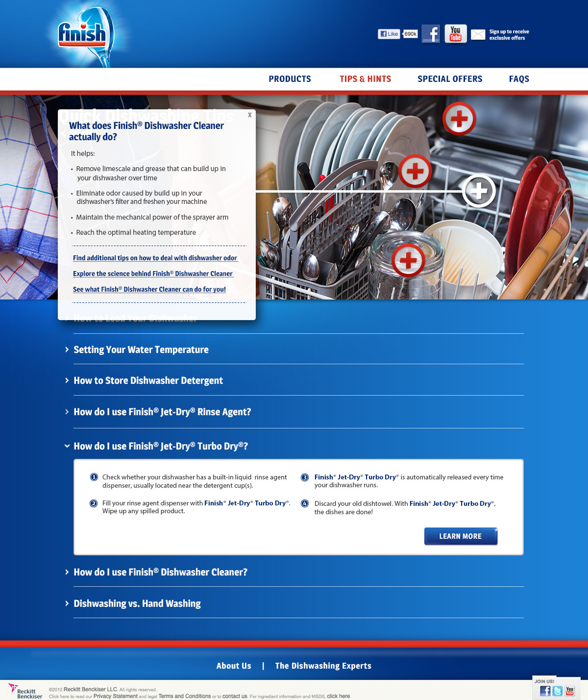Open the large Facebook icon in header
Screen dimensions: 588x700
pos(431,34)
